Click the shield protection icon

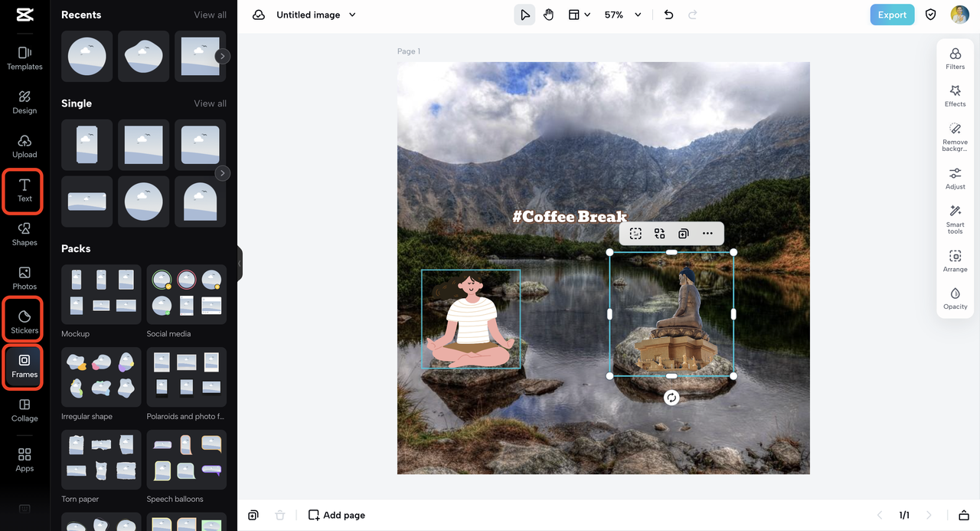pos(931,15)
